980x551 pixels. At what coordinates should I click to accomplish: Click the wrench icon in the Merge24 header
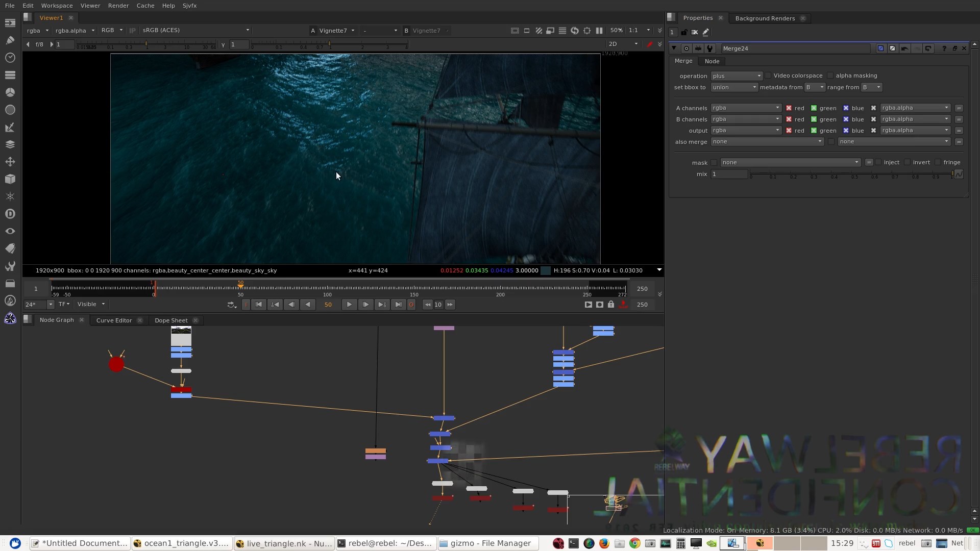tap(709, 48)
